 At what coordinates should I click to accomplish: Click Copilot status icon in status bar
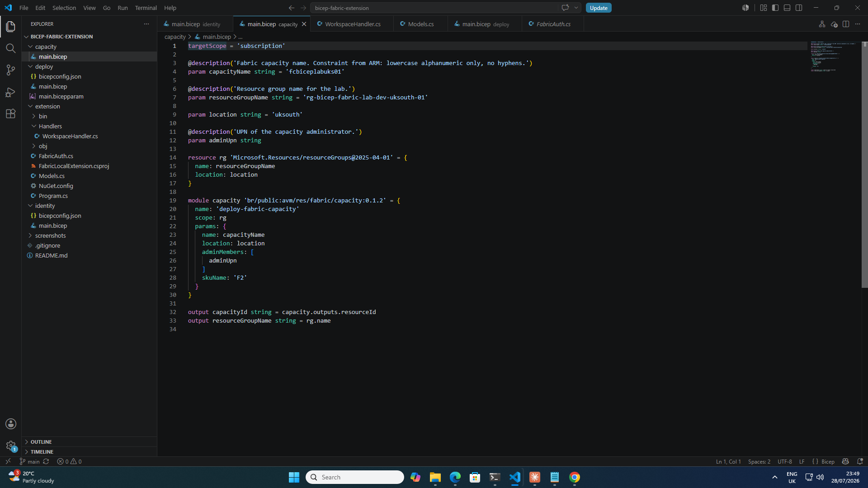click(845, 461)
